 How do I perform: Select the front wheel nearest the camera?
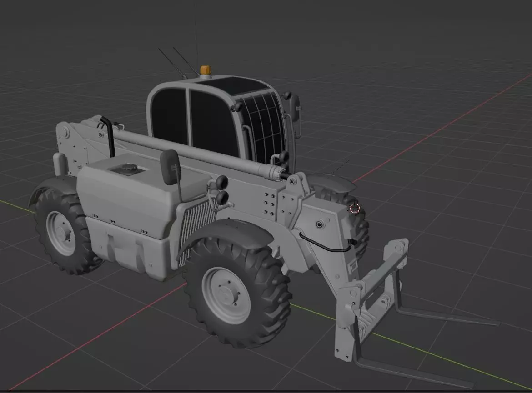click(237, 293)
